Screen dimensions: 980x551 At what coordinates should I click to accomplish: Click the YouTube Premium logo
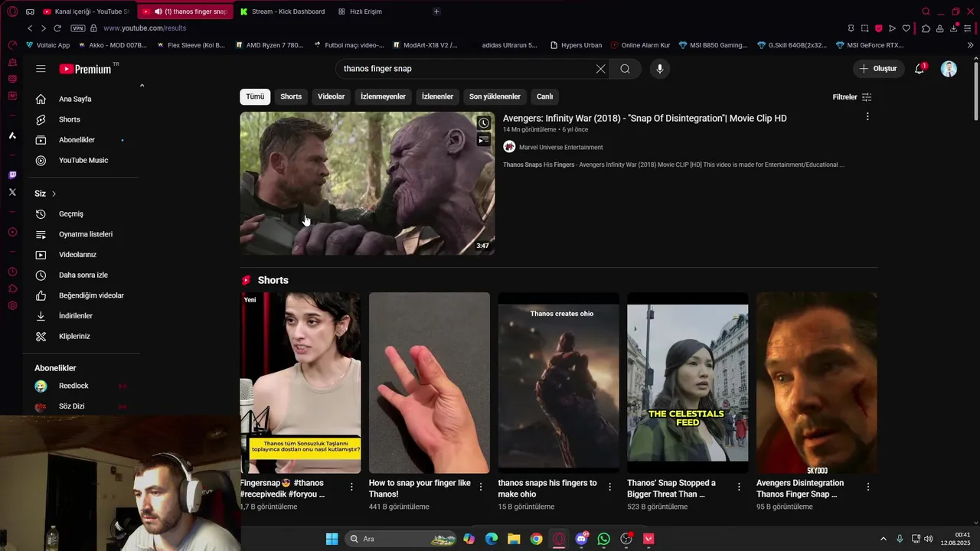(x=85, y=69)
